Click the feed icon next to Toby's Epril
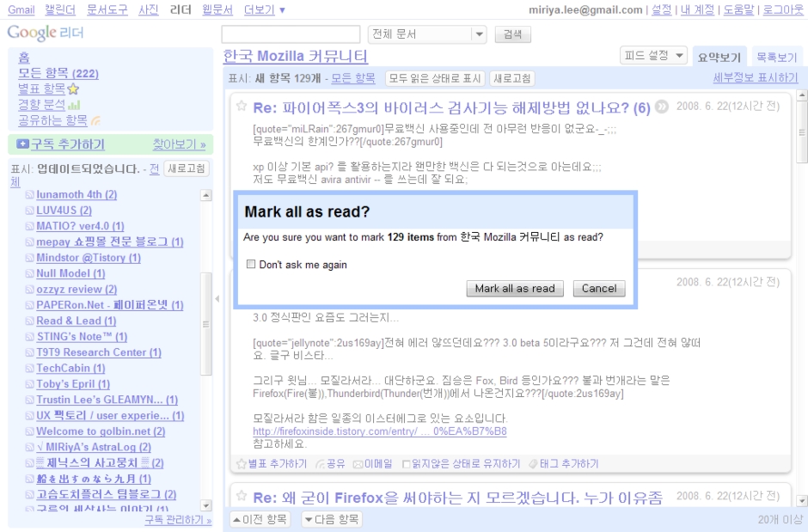 [30, 384]
